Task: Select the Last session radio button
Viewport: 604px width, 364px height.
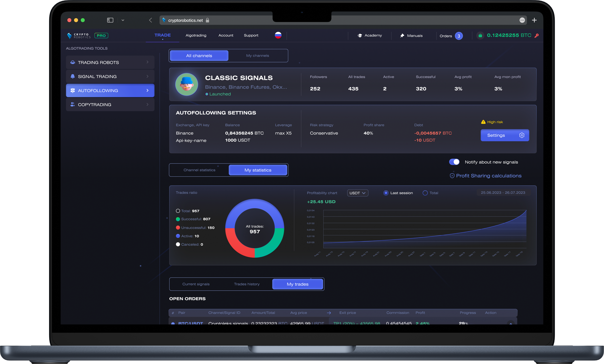Action: (386, 193)
